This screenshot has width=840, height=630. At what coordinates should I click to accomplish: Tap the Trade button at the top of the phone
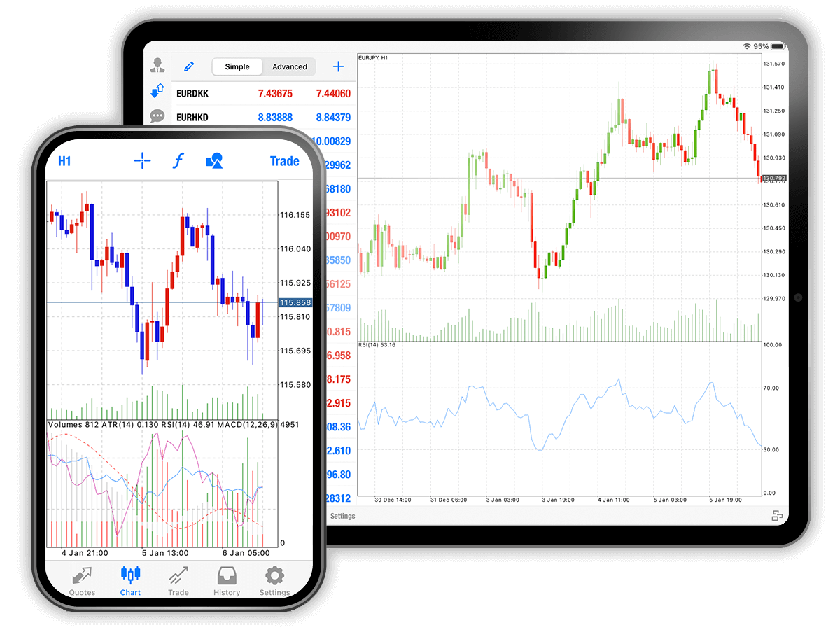pos(284,161)
